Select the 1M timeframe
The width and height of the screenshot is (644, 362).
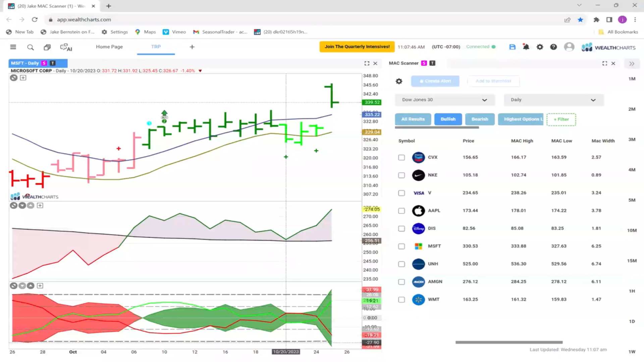pos(632,79)
